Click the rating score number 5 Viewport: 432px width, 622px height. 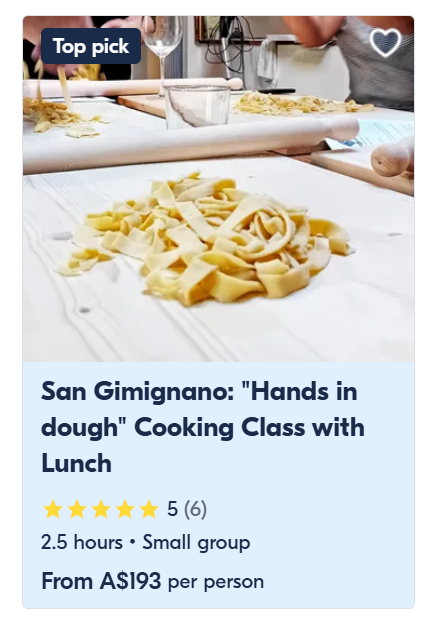[x=172, y=509]
